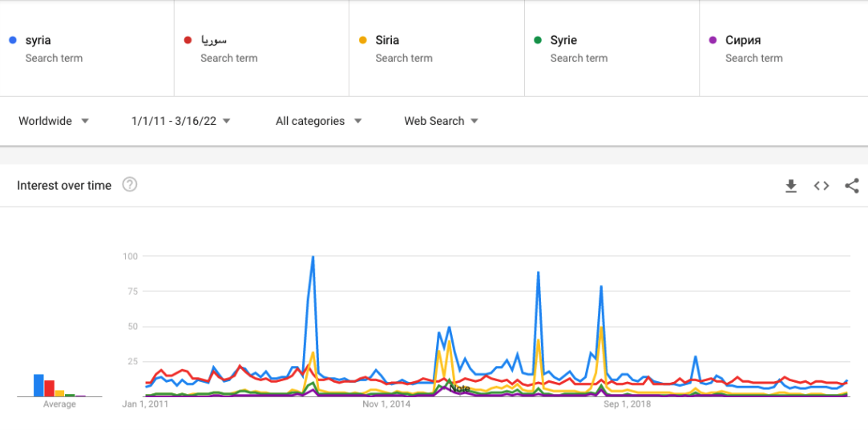Download the interest over time data

click(791, 186)
